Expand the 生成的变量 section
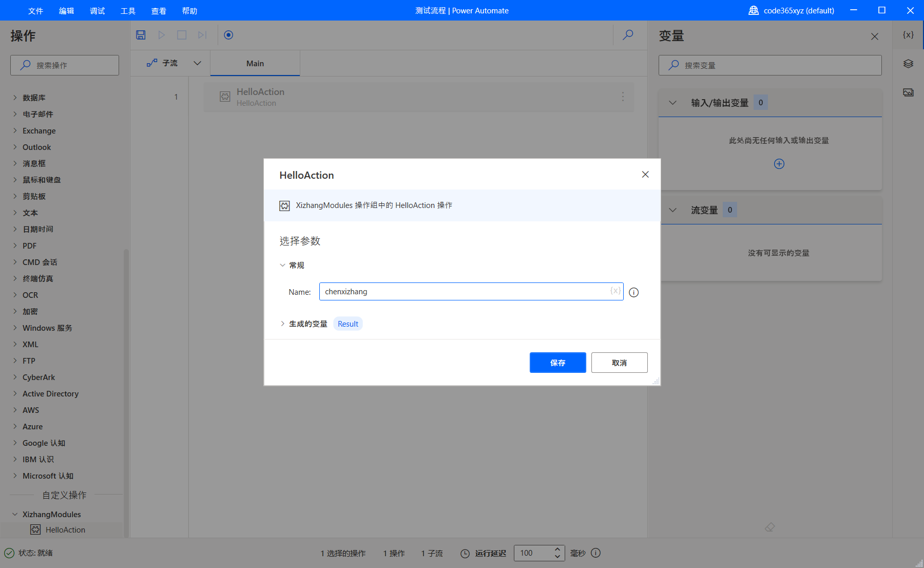Viewport: 924px width, 568px height. point(282,324)
